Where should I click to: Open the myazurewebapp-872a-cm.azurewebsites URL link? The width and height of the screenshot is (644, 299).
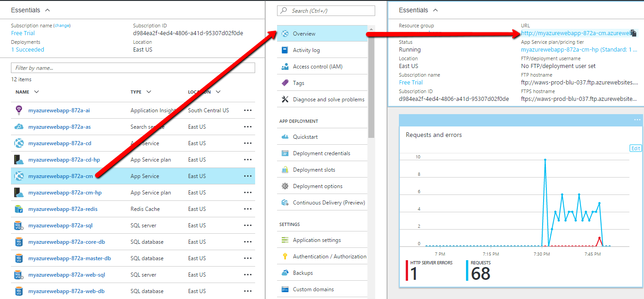point(576,33)
